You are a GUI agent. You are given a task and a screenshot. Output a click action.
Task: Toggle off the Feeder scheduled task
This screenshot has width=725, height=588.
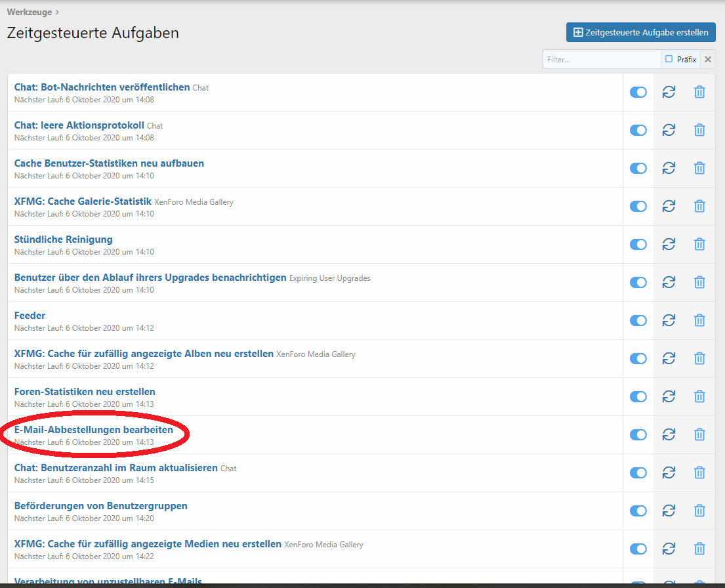point(638,320)
